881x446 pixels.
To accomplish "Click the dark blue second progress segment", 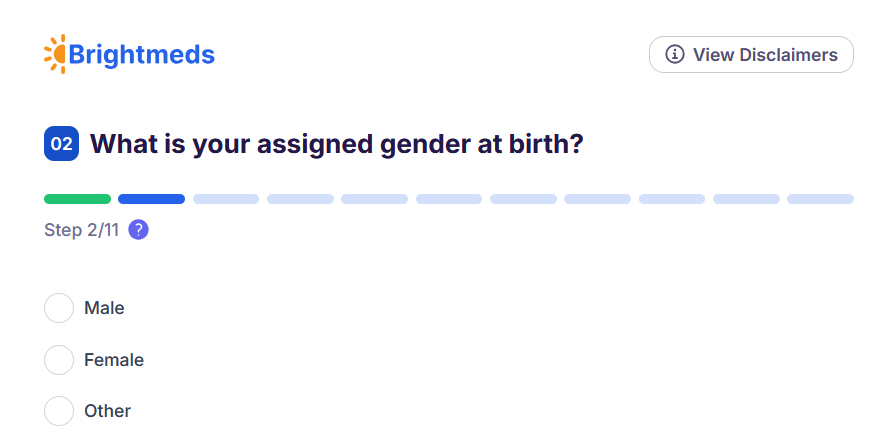I will [151, 199].
